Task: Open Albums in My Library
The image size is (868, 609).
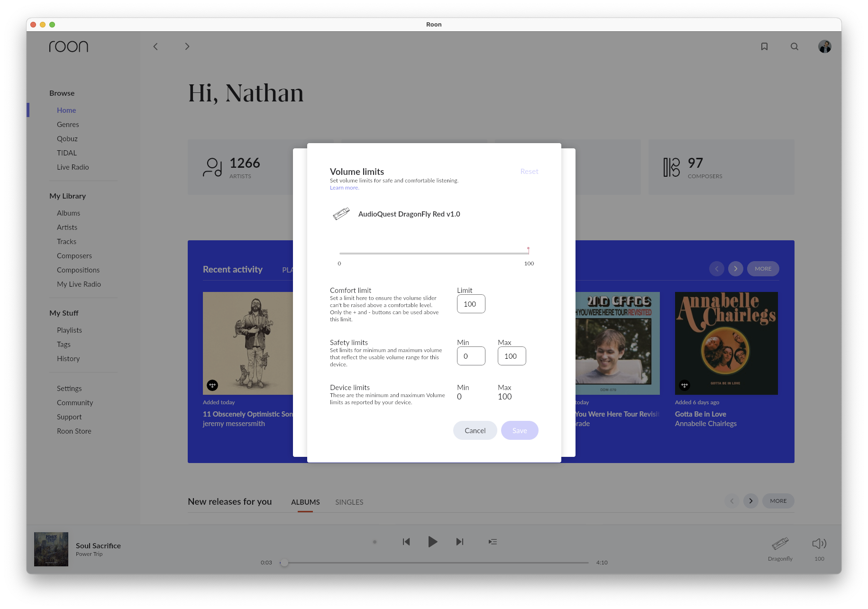Action: pos(69,213)
